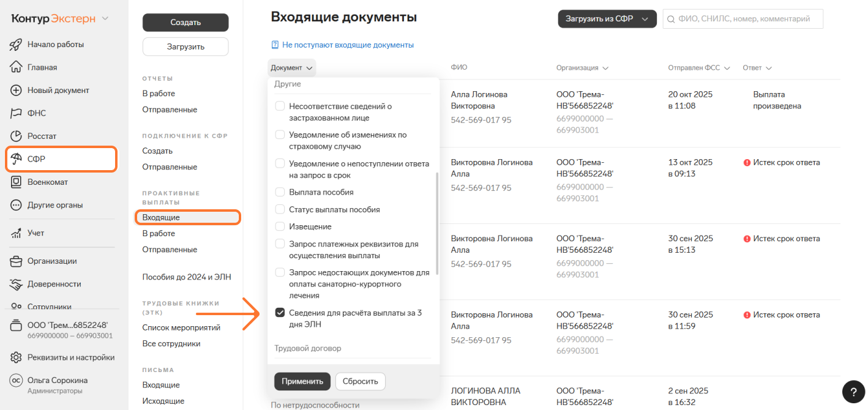Click the Реквизиты и настройки gear icon
The width and height of the screenshot is (868, 410).
tap(17, 357)
